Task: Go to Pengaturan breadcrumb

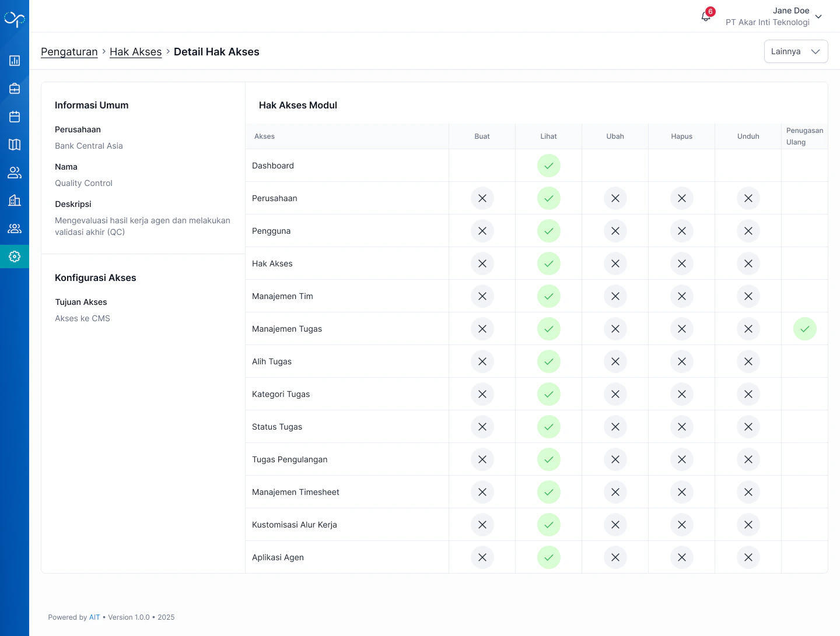Action: click(x=69, y=52)
